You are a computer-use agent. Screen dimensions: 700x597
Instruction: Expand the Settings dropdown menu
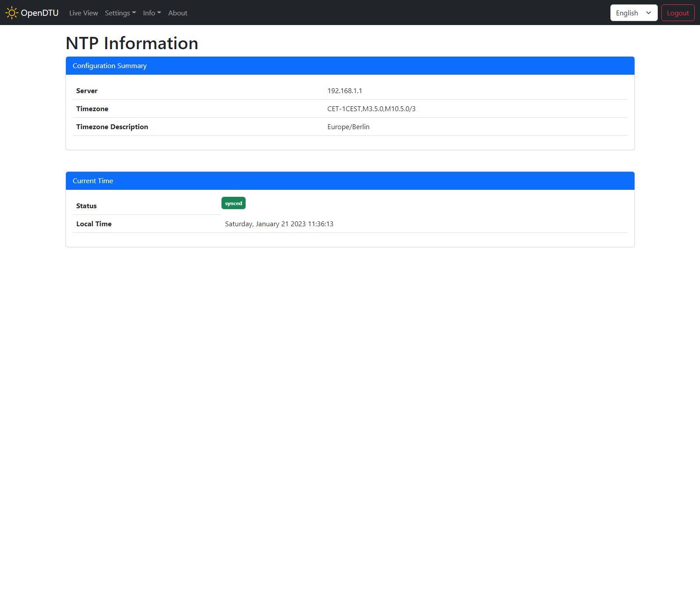tap(120, 13)
